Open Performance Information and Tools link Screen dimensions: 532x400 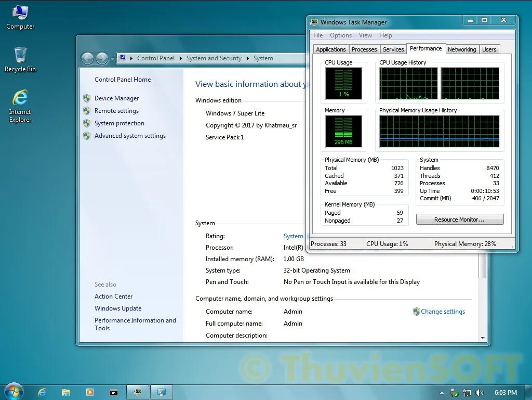[x=135, y=324]
